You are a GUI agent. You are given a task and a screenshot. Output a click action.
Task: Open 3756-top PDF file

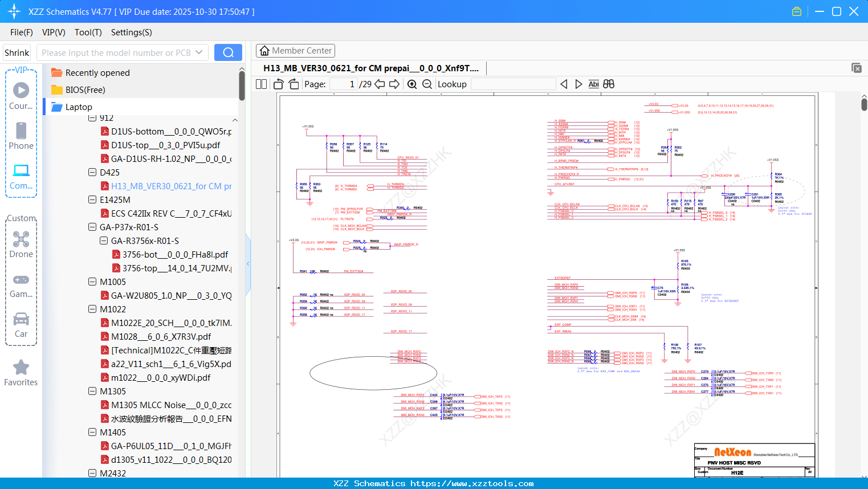(172, 268)
